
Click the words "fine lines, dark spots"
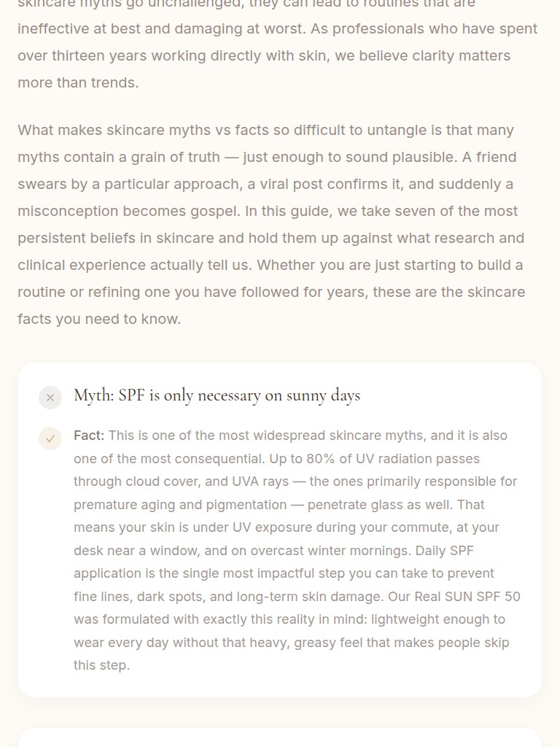point(139,597)
